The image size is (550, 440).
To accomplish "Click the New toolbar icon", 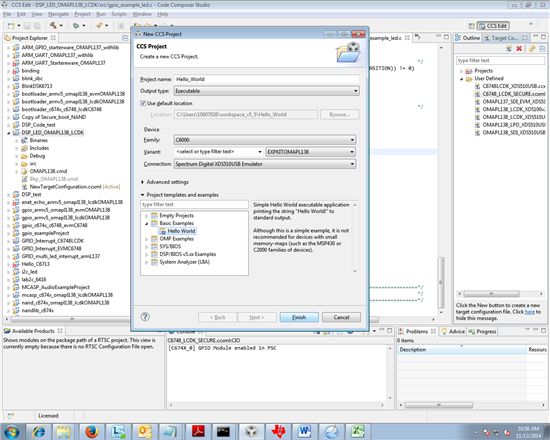I will click(x=11, y=26).
